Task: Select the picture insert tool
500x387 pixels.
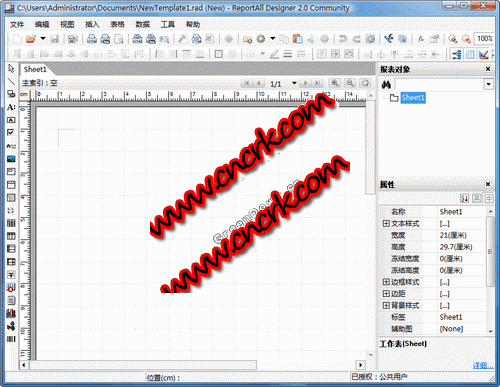Action: coord(11,159)
